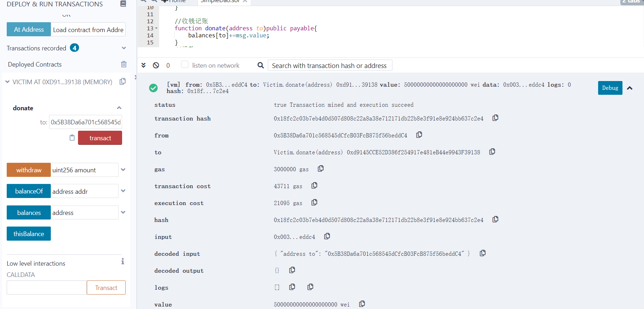Copy the VICTIM contract address
Screen dimensions: 644x309
(122, 82)
